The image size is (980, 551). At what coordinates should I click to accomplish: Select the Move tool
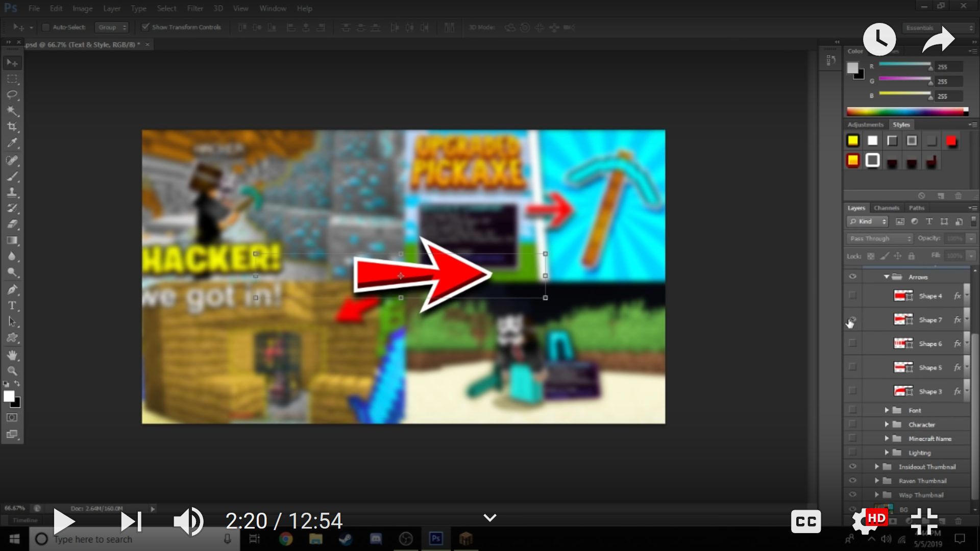(12, 63)
